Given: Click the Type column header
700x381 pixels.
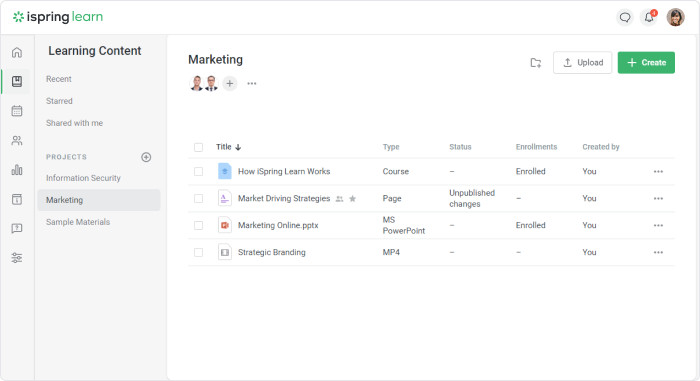Looking at the screenshot, I should [x=391, y=147].
